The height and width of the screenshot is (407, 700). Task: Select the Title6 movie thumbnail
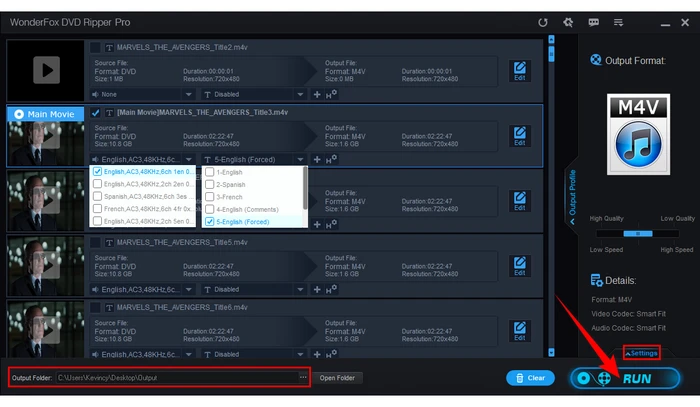pos(46,329)
